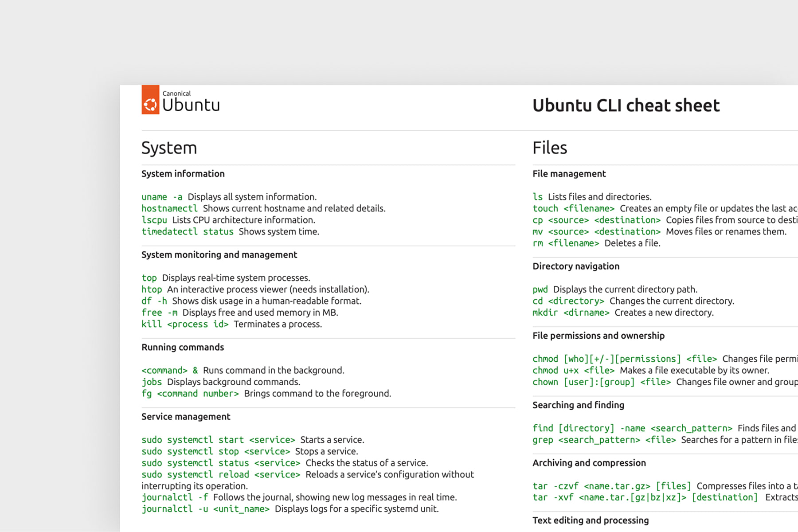Click the 'kill <process id>' command

tap(185, 324)
